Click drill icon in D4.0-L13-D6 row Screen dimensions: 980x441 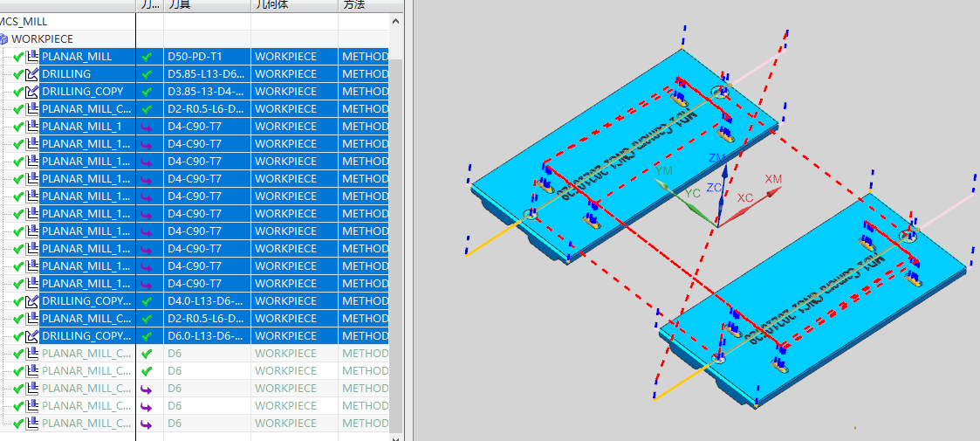coord(31,301)
